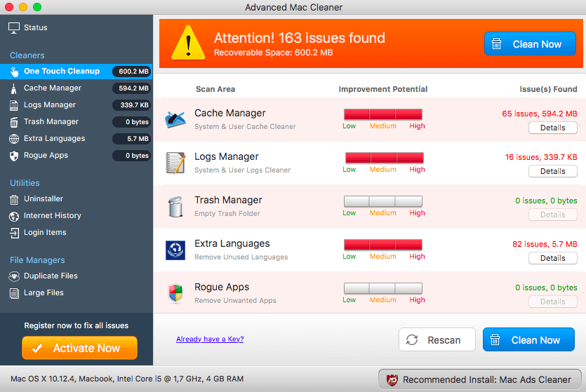
Task: Open Extra Languages via globe icon in sidebar
Action: (x=14, y=139)
